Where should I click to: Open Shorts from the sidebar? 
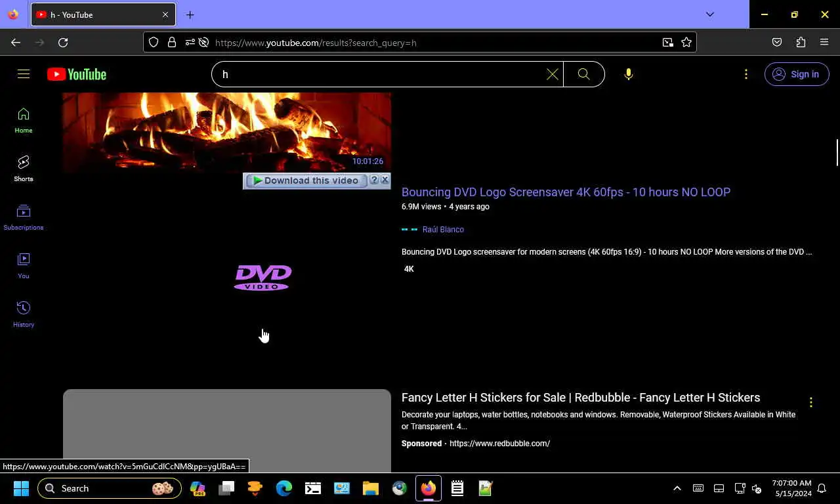[24, 169]
